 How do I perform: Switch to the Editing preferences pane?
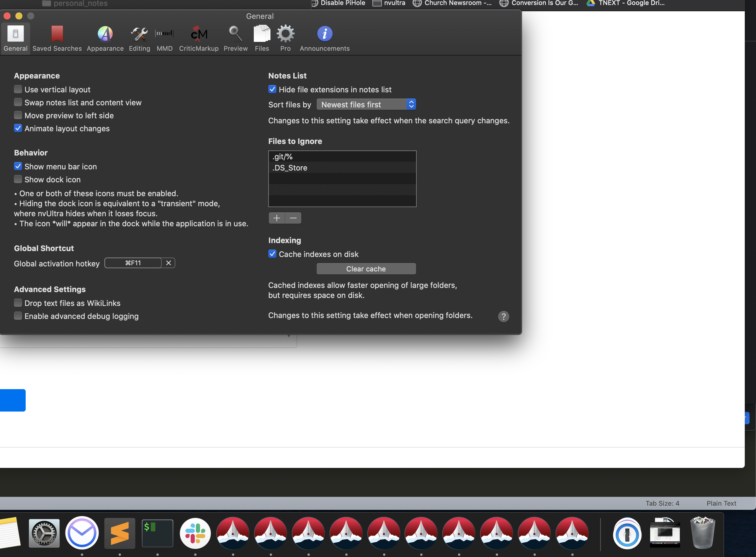pyautogui.click(x=139, y=38)
